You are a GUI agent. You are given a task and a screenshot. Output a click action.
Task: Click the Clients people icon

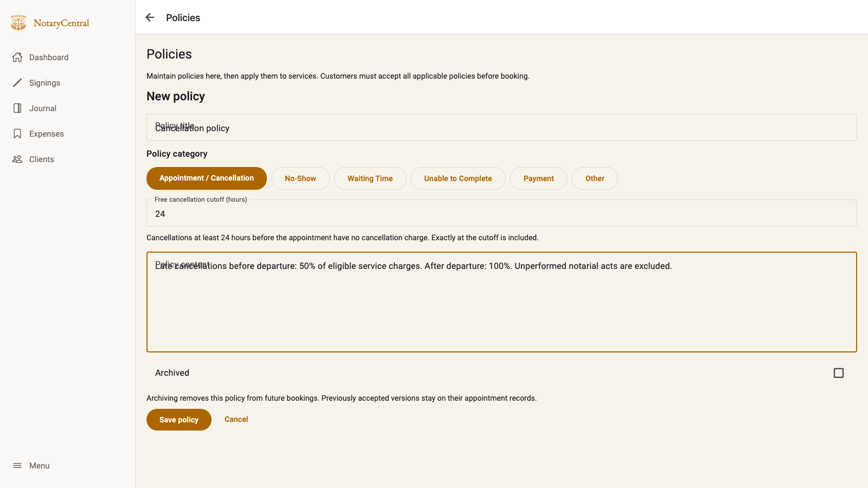[17, 159]
